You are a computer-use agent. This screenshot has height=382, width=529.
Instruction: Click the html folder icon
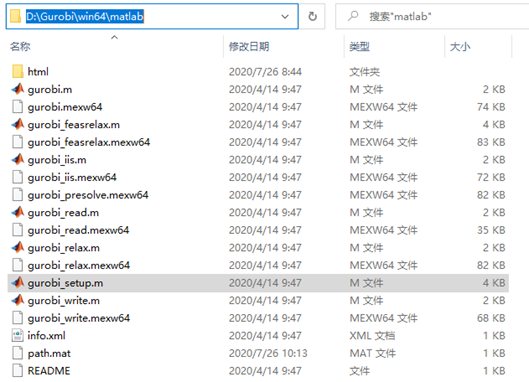pos(18,72)
